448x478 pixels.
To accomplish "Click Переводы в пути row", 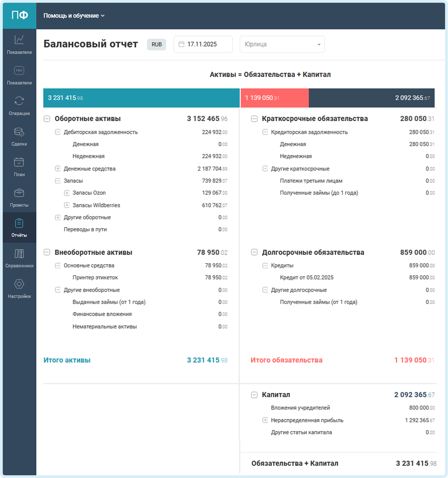I will [x=145, y=230].
